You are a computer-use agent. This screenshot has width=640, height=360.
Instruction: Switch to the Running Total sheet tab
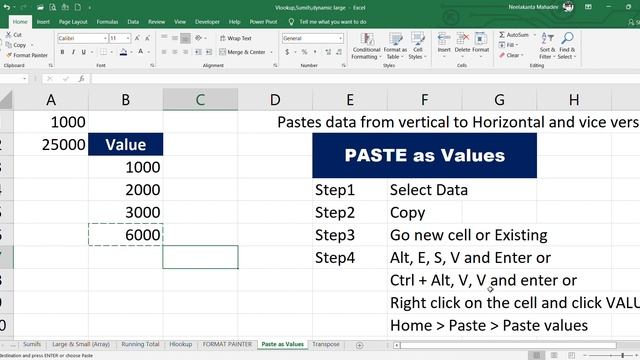pyautogui.click(x=140, y=344)
